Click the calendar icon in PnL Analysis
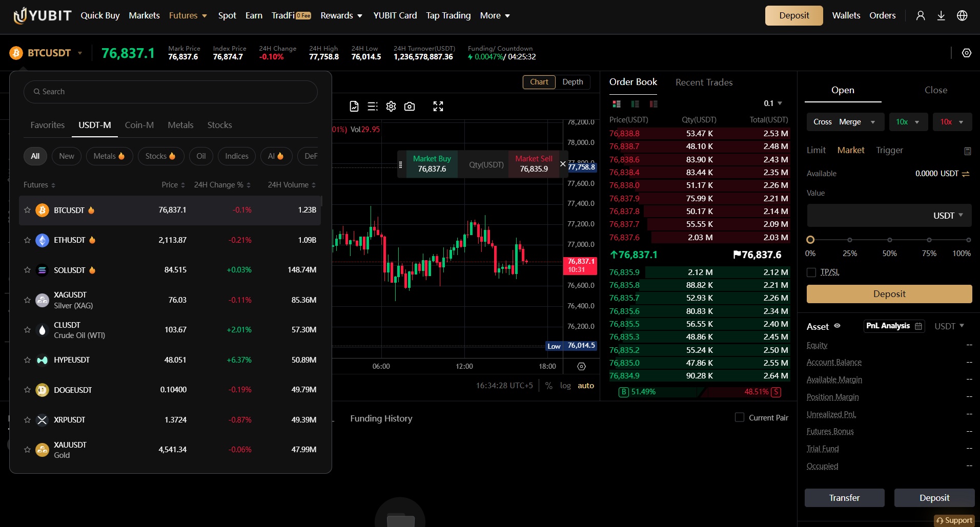 pyautogui.click(x=918, y=326)
